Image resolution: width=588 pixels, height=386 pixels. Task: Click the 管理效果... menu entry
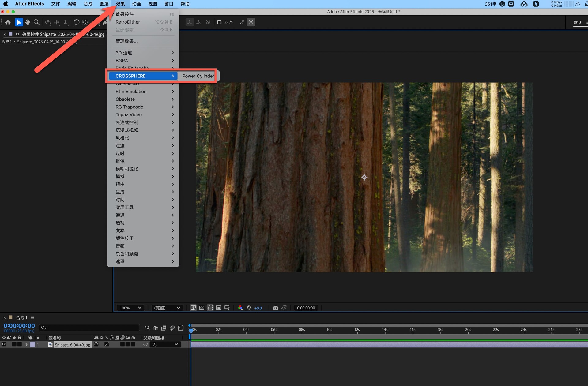(x=126, y=41)
